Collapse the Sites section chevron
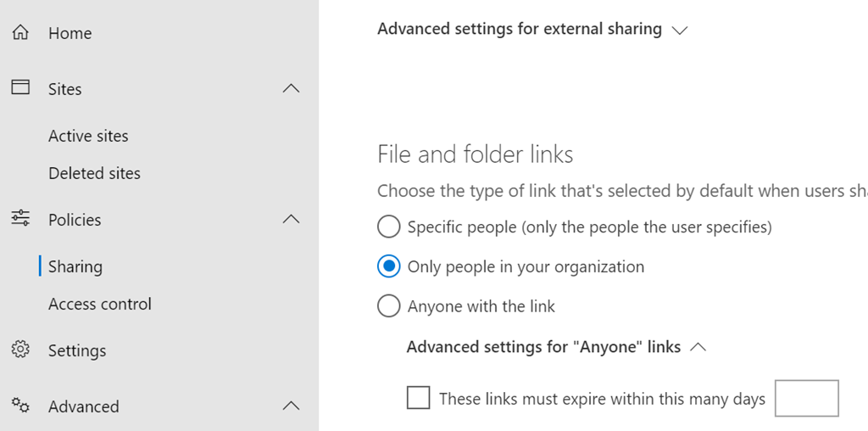The width and height of the screenshot is (868, 431). pyautogui.click(x=291, y=88)
